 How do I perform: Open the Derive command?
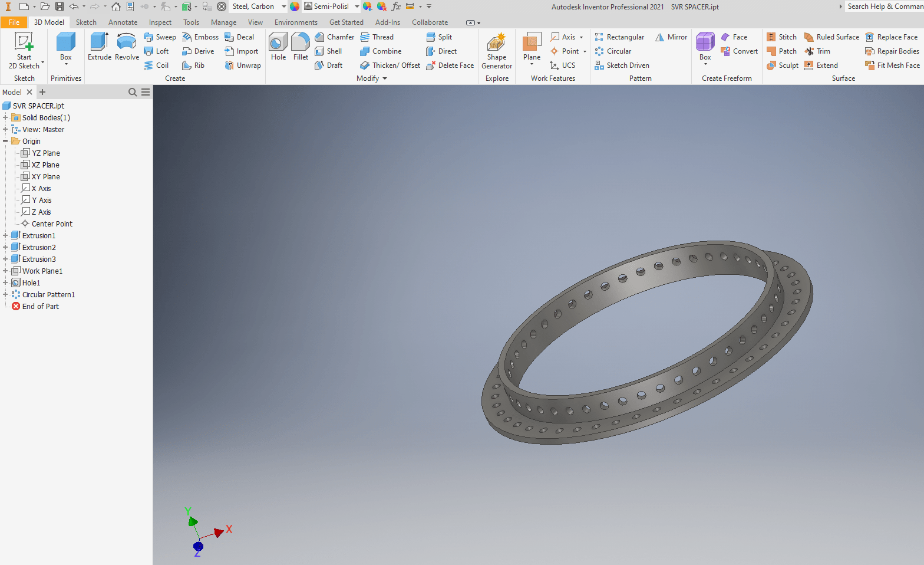(198, 51)
